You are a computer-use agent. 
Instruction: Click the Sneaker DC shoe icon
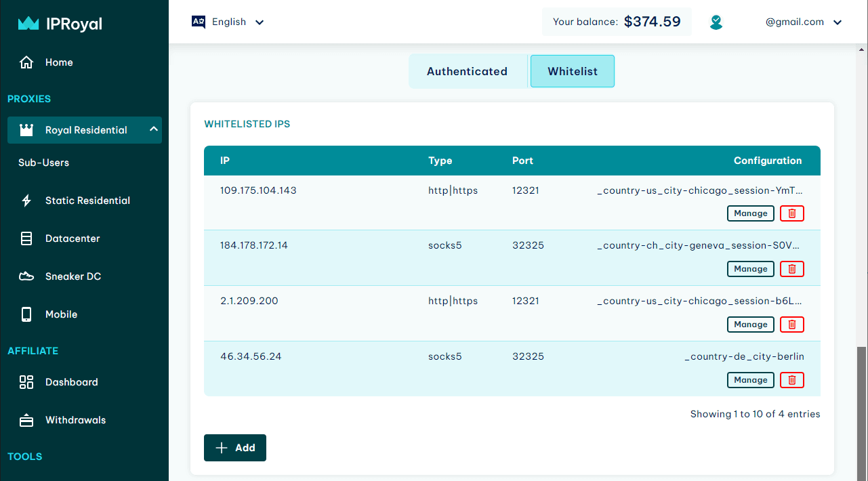26,276
